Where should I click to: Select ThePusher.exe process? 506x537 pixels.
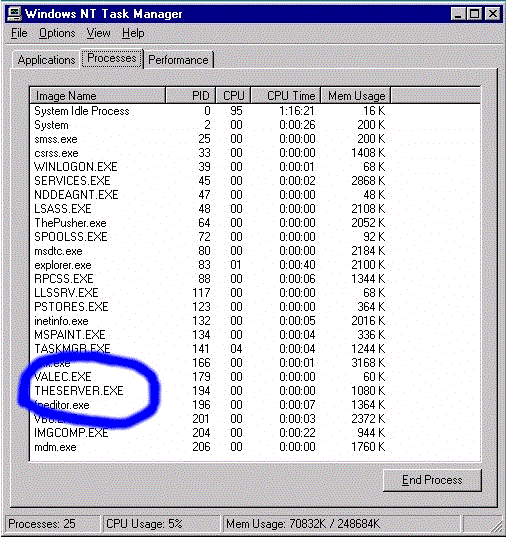(x=210, y=223)
